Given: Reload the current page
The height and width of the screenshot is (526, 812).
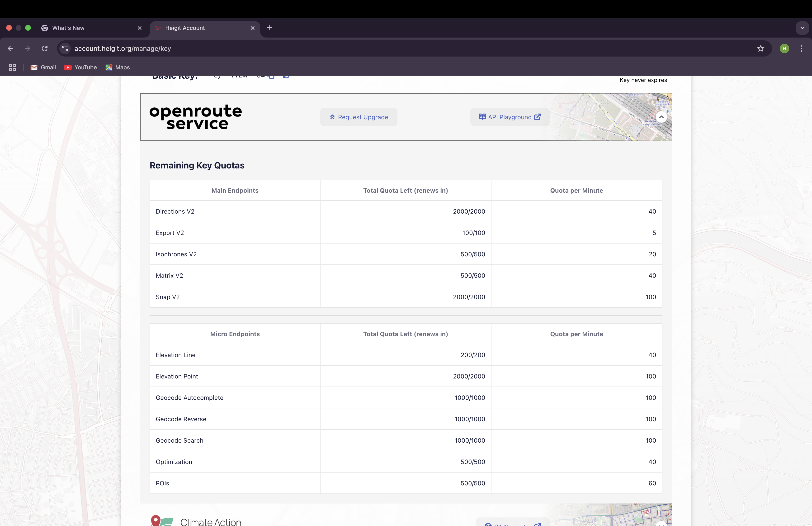Looking at the screenshot, I should click(45, 48).
